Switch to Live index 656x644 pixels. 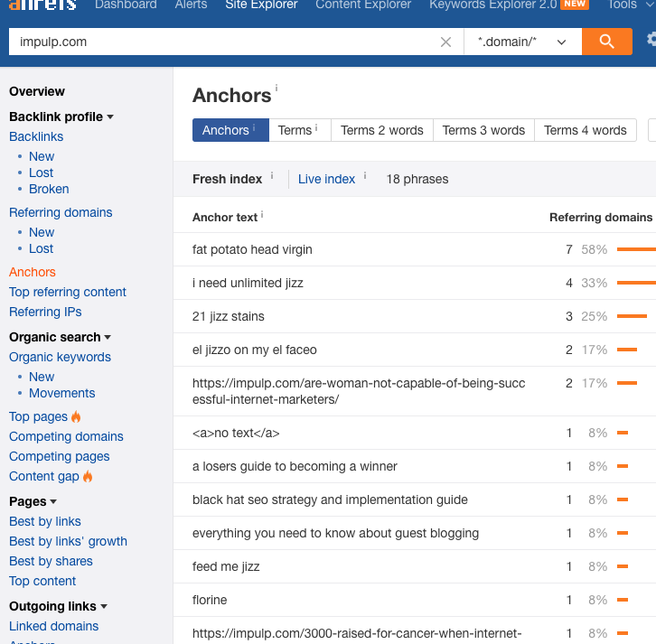(326, 179)
